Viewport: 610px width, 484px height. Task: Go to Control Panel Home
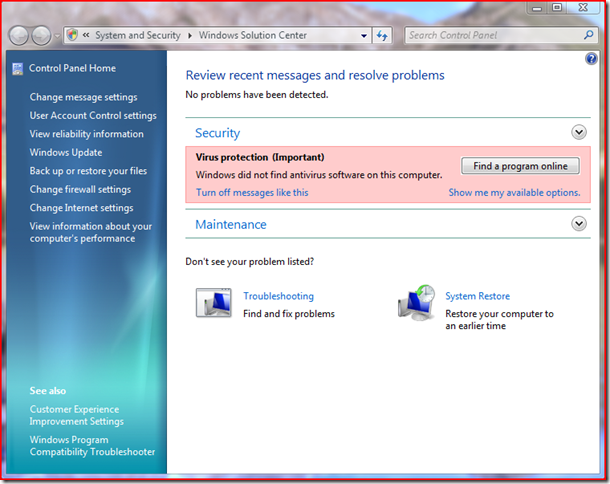72,68
